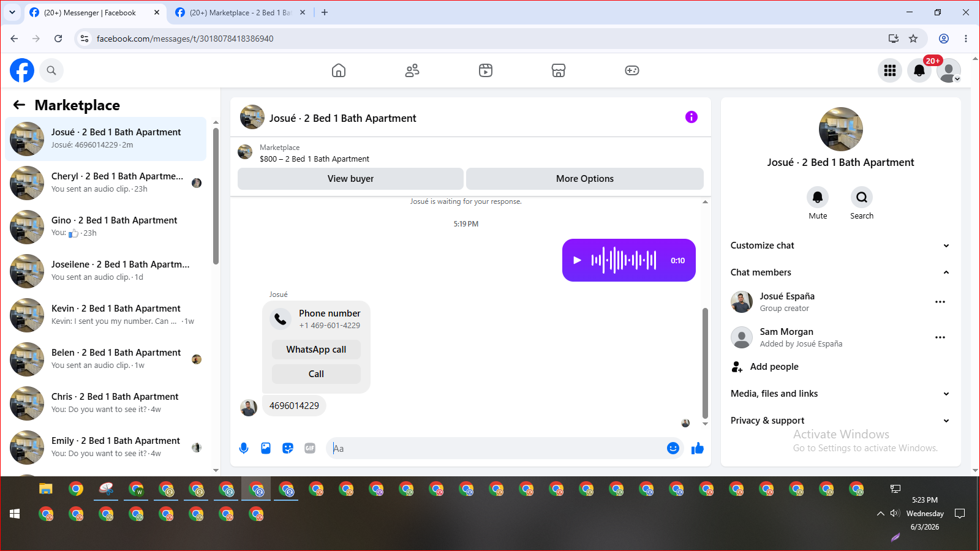The image size is (980, 551).
Task: Open the Marketplace storefront icon
Action: tap(559, 70)
